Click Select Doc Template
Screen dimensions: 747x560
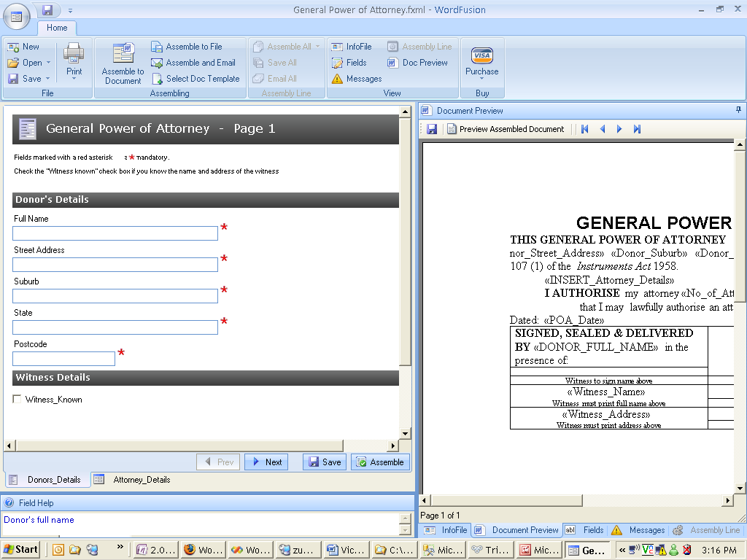196,79
